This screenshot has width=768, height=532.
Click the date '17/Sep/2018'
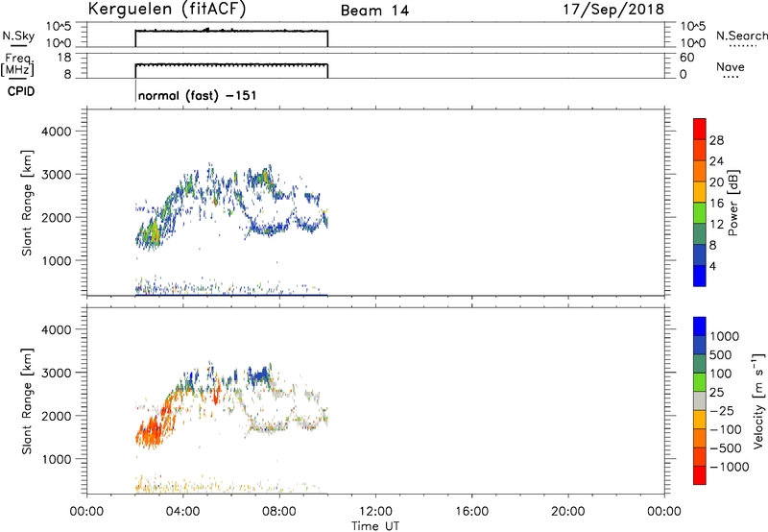coord(613,9)
